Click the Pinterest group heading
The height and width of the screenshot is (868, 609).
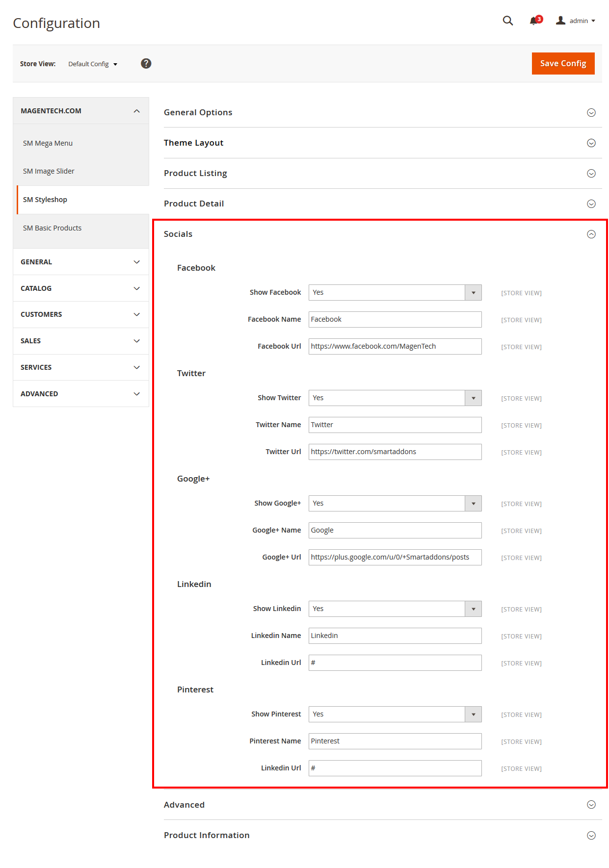195,689
